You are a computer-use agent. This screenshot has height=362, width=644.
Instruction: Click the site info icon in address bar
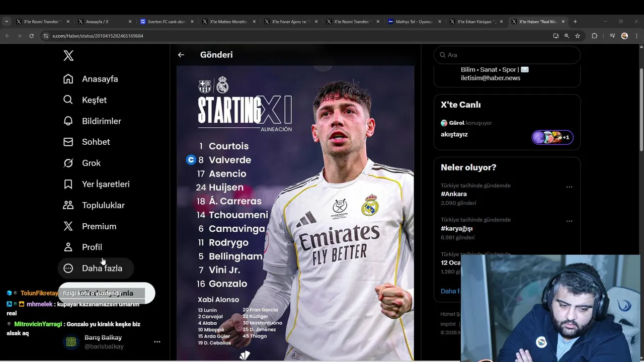pyautogui.click(x=46, y=36)
